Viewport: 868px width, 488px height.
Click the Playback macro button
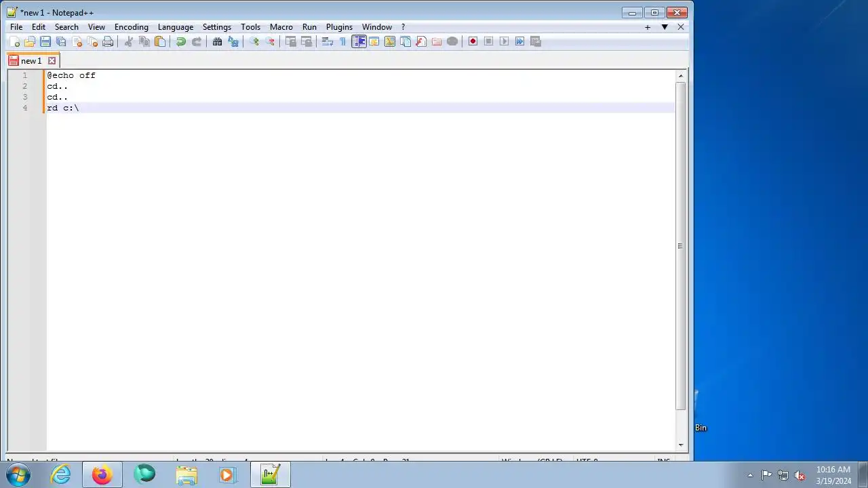click(x=505, y=41)
